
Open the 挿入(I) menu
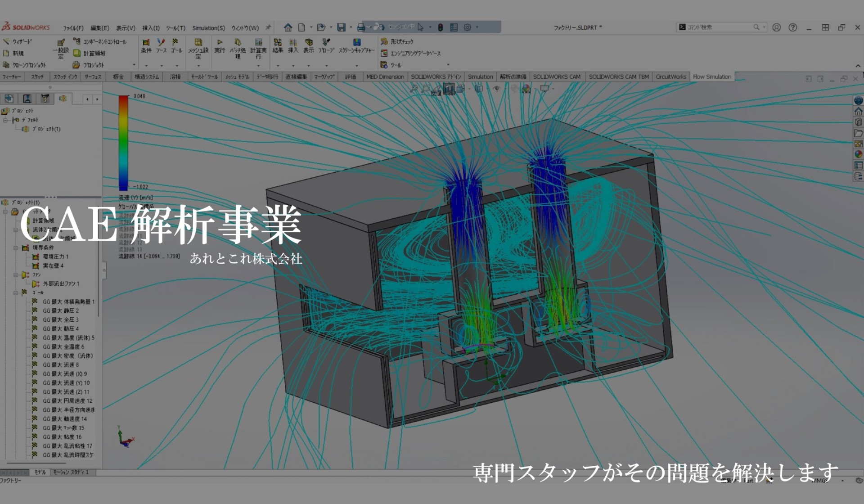pos(151,28)
